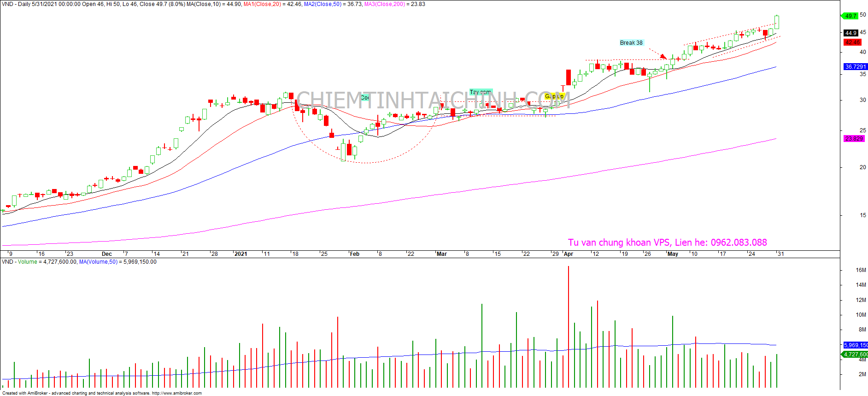Select the yellow Gap up annotation label

[554, 96]
